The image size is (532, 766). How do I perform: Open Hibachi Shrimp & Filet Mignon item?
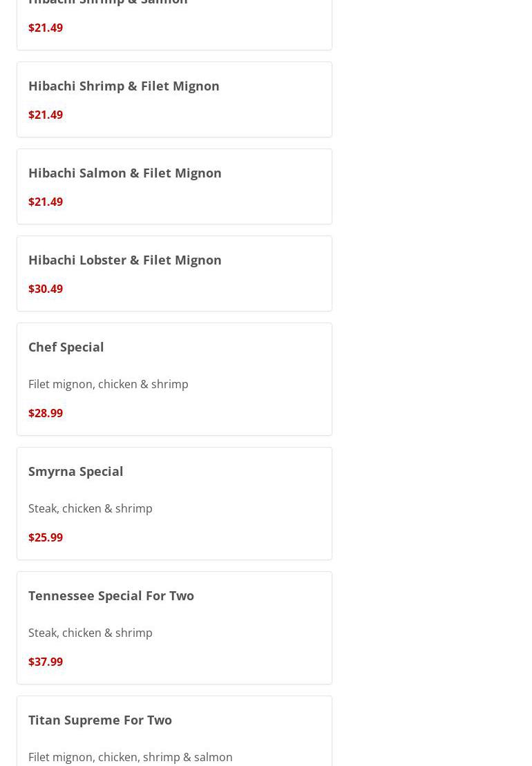click(124, 86)
